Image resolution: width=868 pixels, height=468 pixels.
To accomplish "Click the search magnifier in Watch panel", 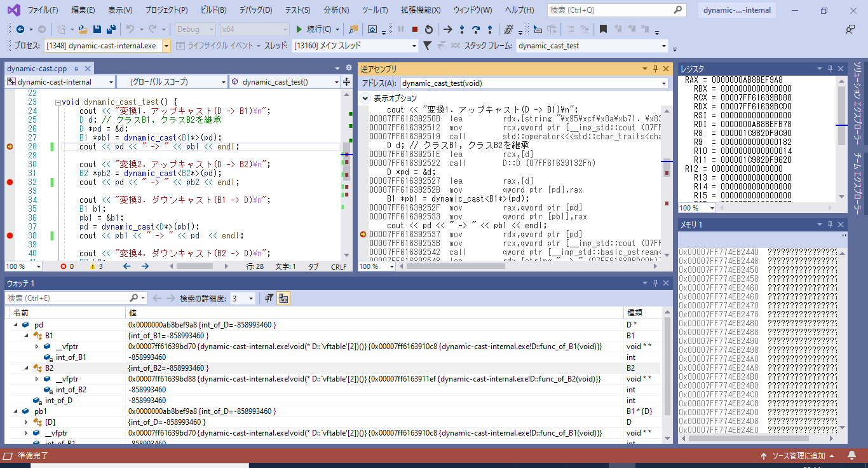I will [134, 298].
